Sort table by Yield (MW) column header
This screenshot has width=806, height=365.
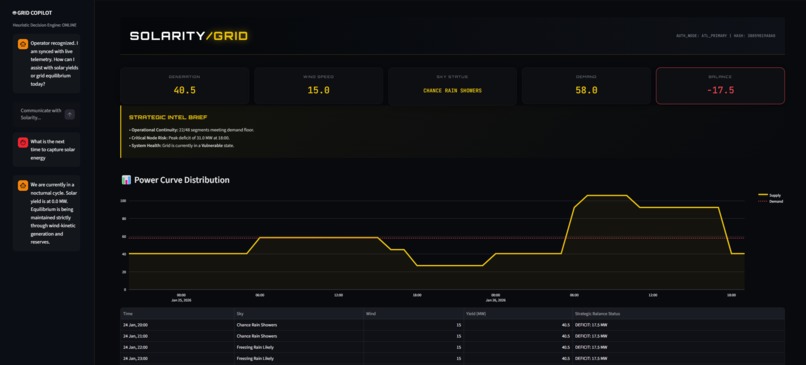[518, 314]
